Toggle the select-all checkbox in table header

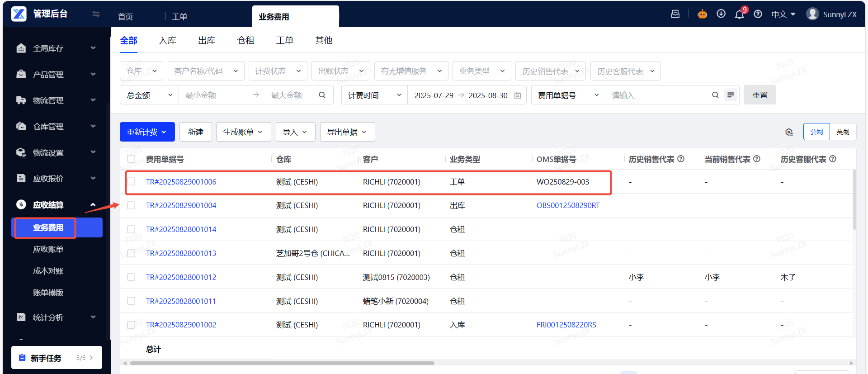(x=131, y=159)
